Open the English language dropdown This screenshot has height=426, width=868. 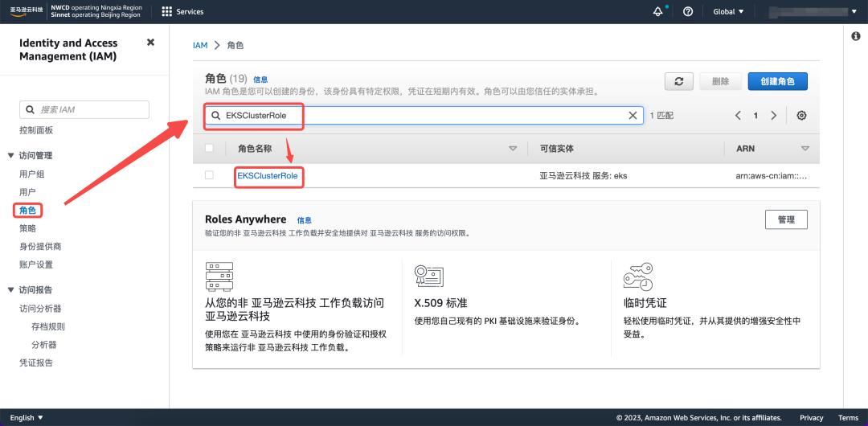[x=27, y=418]
